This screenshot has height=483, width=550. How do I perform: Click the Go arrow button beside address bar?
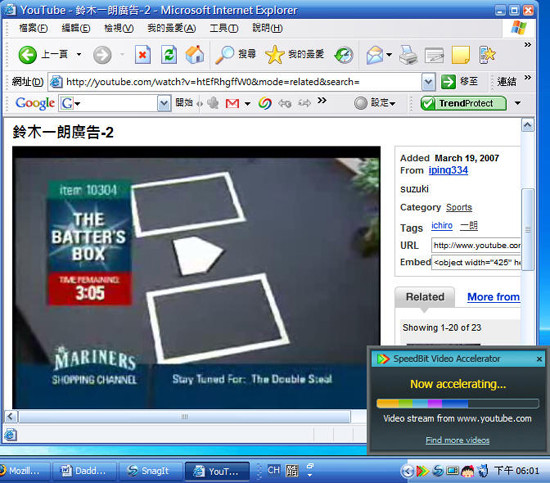448,82
